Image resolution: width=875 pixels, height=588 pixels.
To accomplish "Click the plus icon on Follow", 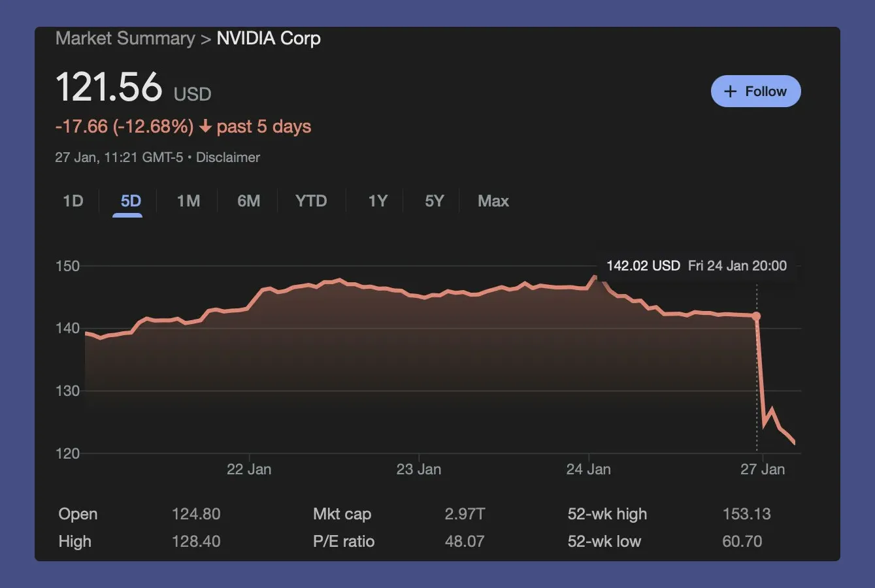I will pos(731,91).
